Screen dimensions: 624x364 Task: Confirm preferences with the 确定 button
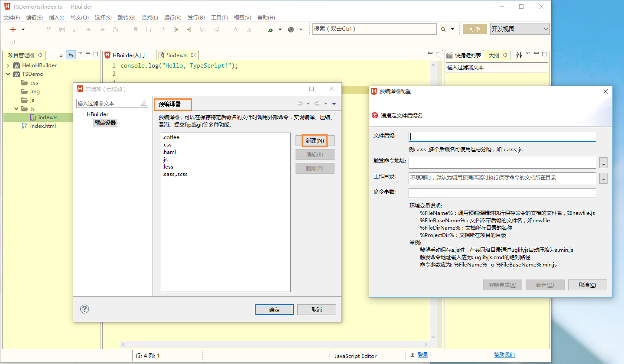click(x=274, y=309)
